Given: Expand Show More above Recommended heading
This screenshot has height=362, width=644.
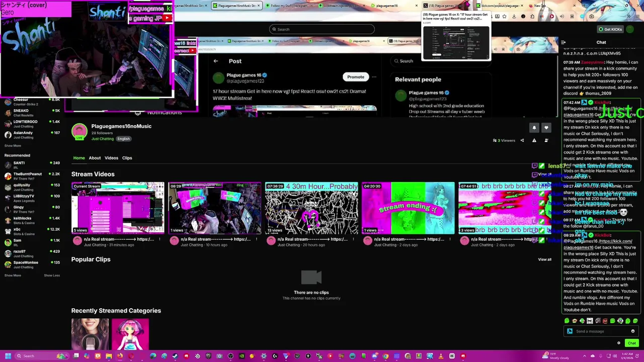Looking at the screenshot, I should click(x=13, y=146).
